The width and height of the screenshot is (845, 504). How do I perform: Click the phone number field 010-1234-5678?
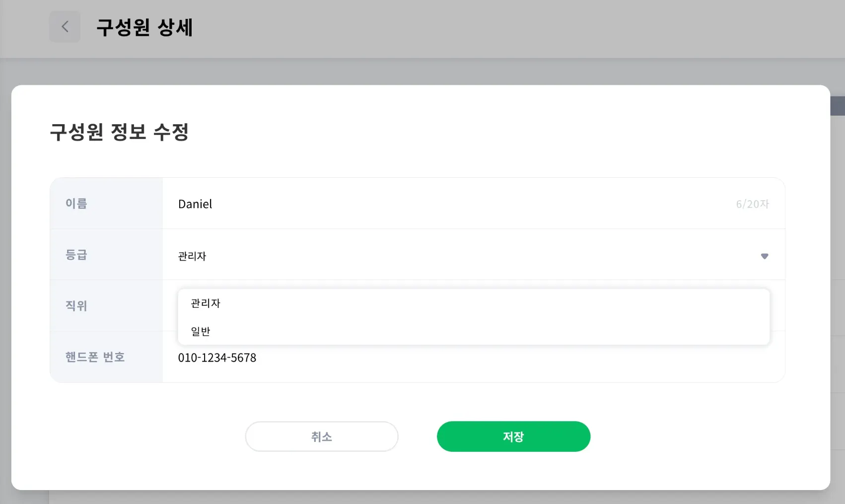(x=217, y=358)
